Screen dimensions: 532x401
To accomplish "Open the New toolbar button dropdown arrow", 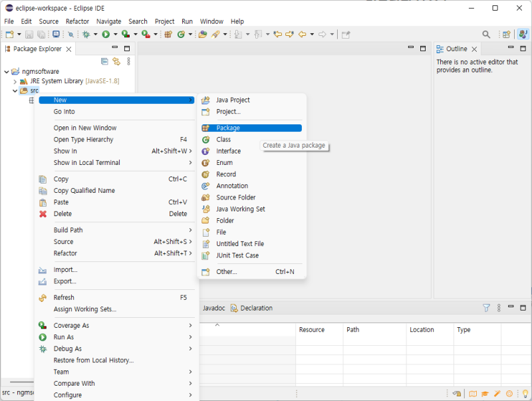I will pos(19,35).
